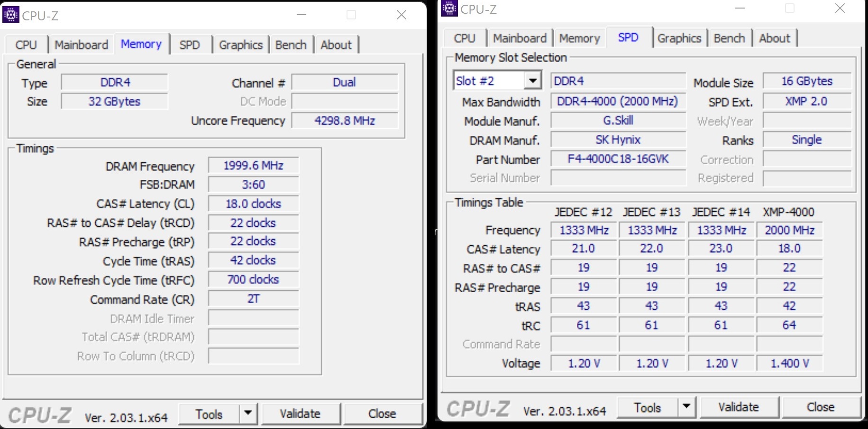Image resolution: width=868 pixels, height=429 pixels.
Task: Click the Dual channel value field
Action: 345,82
